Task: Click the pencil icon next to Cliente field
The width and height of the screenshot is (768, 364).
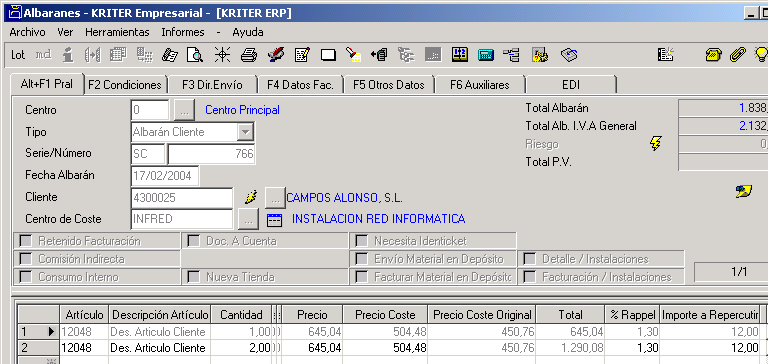Action: coord(251,197)
